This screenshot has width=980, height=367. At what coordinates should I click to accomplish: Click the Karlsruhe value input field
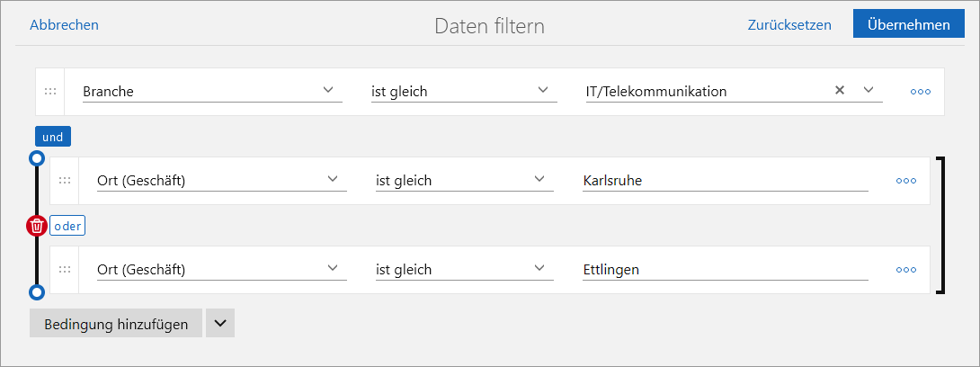[x=725, y=181]
